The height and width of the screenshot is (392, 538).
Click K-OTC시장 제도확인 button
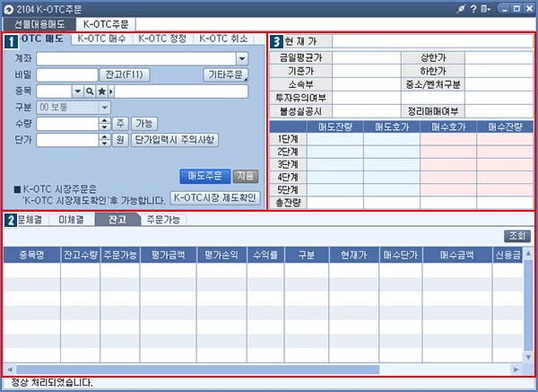pyautogui.click(x=215, y=198)
